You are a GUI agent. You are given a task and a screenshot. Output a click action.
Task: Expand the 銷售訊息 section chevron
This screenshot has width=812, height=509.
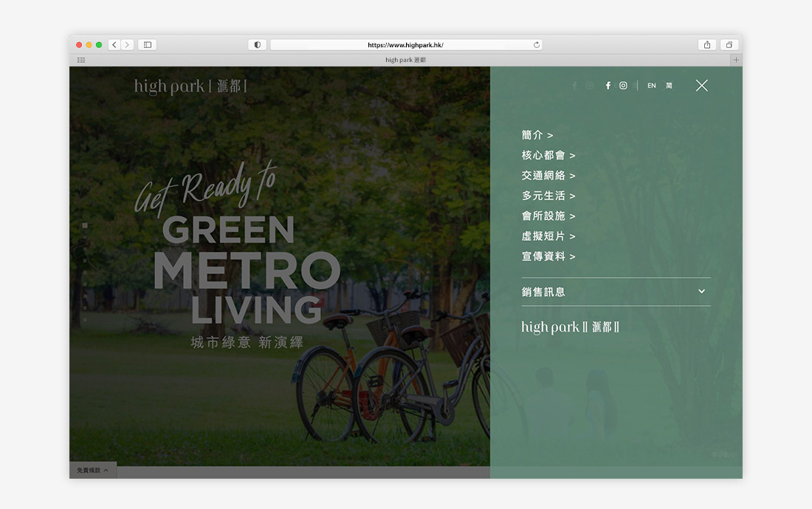[702, 291]
